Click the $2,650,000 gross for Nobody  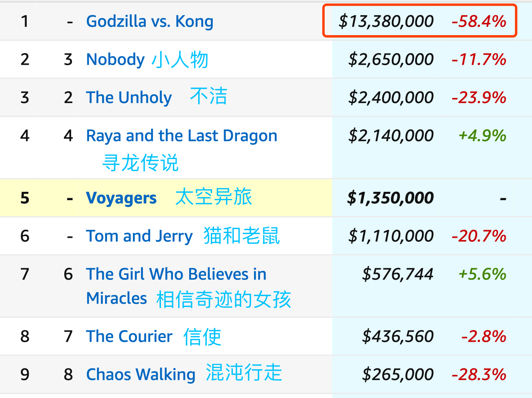(391, 60)
